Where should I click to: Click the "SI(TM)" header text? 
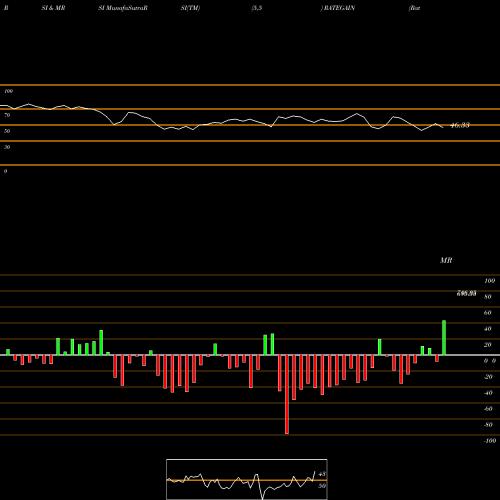pos(190,8)
